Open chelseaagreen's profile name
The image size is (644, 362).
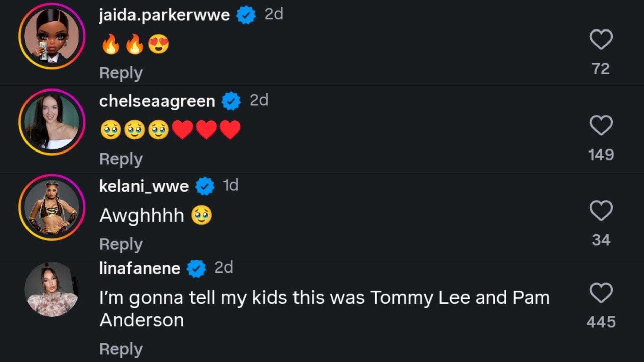[x=156, y=101]
